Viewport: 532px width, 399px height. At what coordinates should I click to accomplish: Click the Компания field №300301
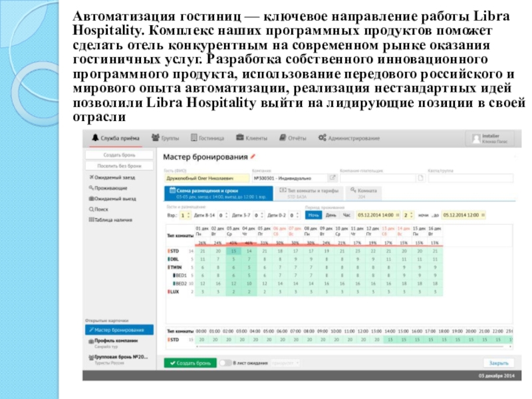pyautogui.click(x=289, y=178)
